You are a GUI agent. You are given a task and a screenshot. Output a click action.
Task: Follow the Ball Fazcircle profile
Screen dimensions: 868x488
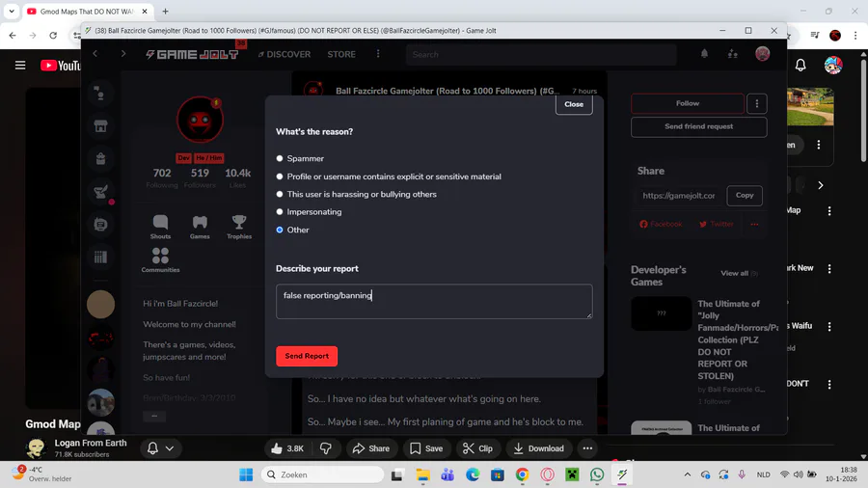[x=688, y=103]
